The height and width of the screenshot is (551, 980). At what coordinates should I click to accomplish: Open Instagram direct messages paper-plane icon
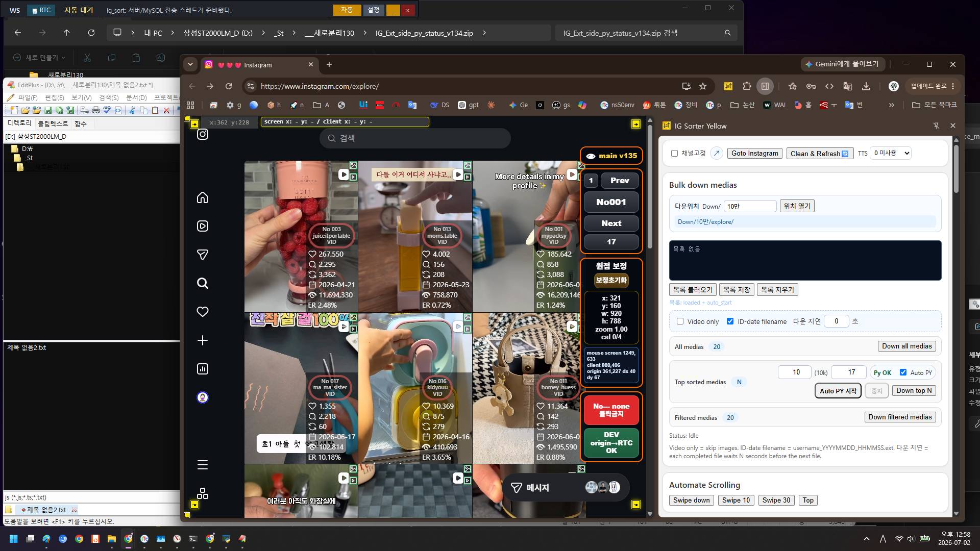[x=203, y=255]
